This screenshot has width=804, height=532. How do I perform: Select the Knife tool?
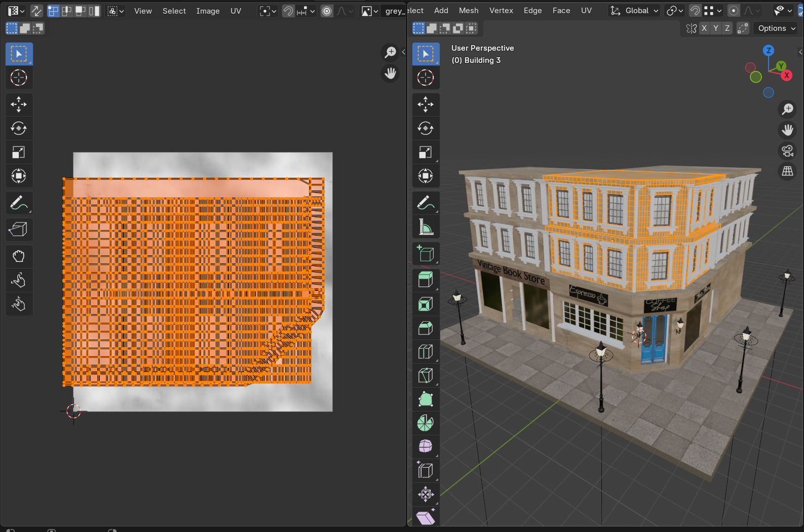(x=426, y=375)
